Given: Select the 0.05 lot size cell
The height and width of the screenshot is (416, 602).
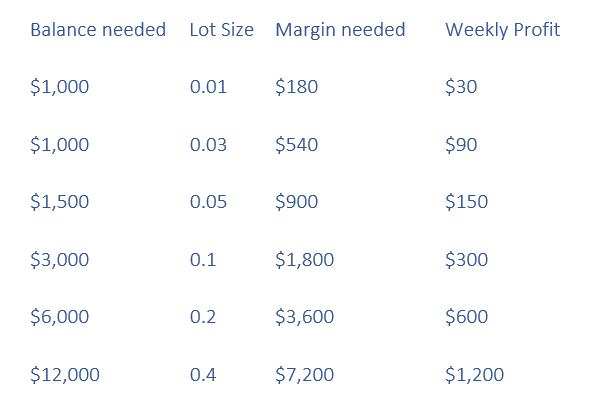Looking at the screenshot, I should 208,202.
